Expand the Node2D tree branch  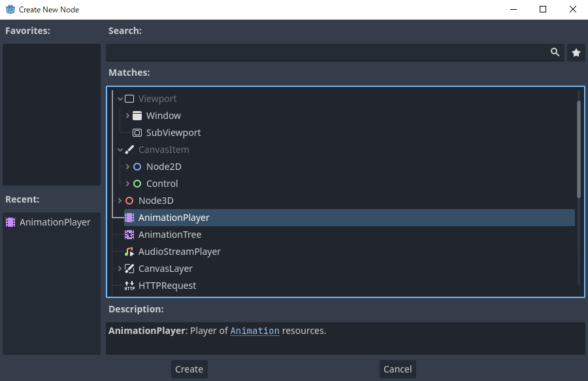tap(127, 166)
